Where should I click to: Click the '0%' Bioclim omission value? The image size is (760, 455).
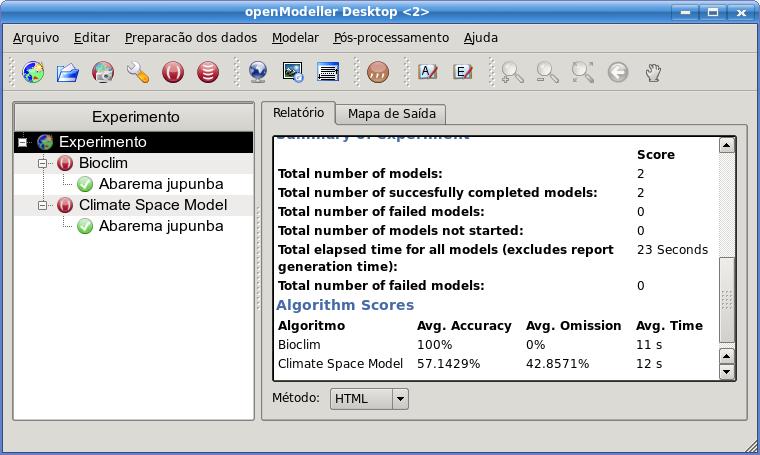click(x=536, y=345)
